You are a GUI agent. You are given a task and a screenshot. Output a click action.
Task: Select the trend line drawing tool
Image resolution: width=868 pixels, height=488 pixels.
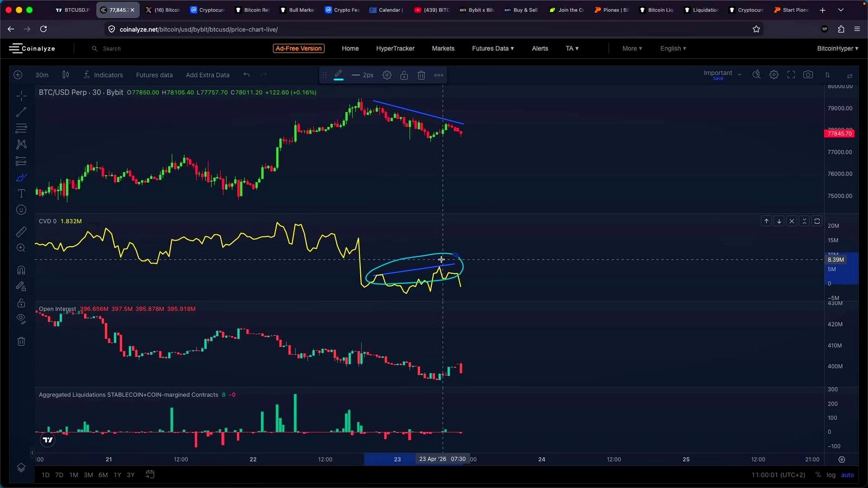(x=21, y=112)
